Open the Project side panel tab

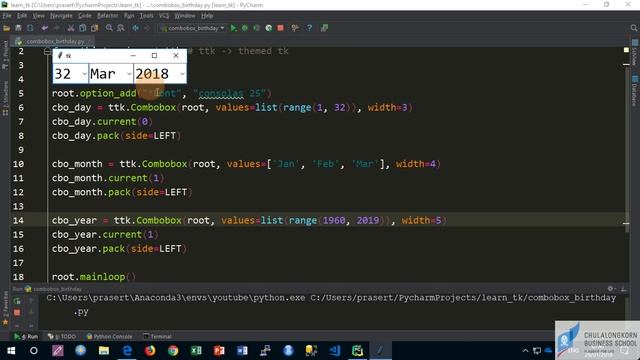pyautogui.click(x=5, y=55)
